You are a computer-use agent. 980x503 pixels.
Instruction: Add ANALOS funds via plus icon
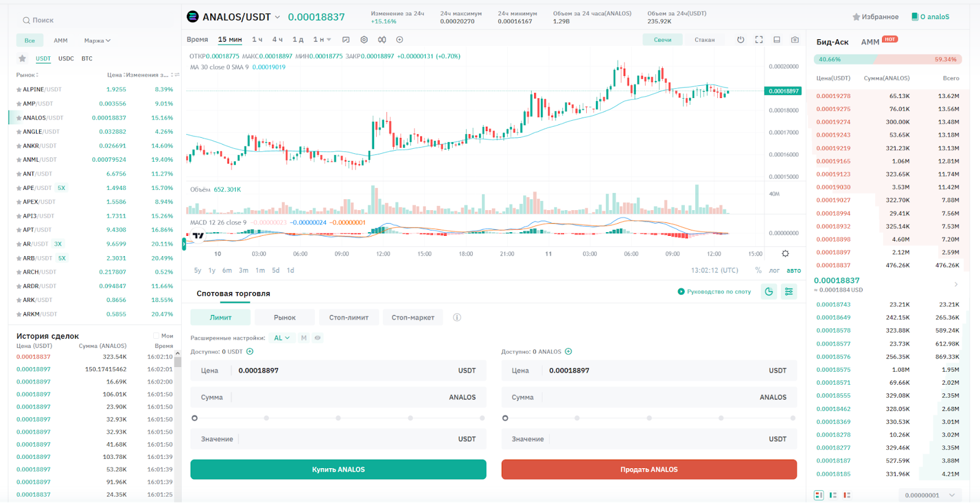[568, 352]
